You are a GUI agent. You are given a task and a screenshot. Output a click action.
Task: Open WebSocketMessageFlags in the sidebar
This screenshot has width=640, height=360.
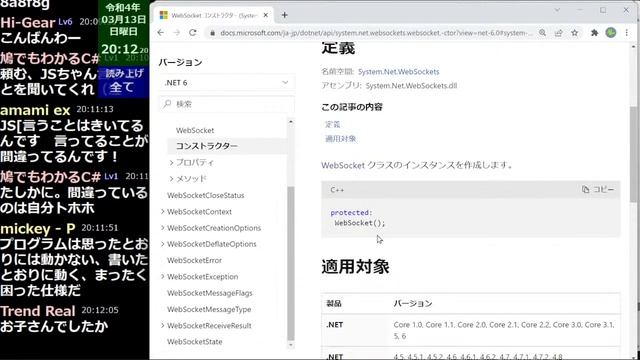[x=210, y=293]
